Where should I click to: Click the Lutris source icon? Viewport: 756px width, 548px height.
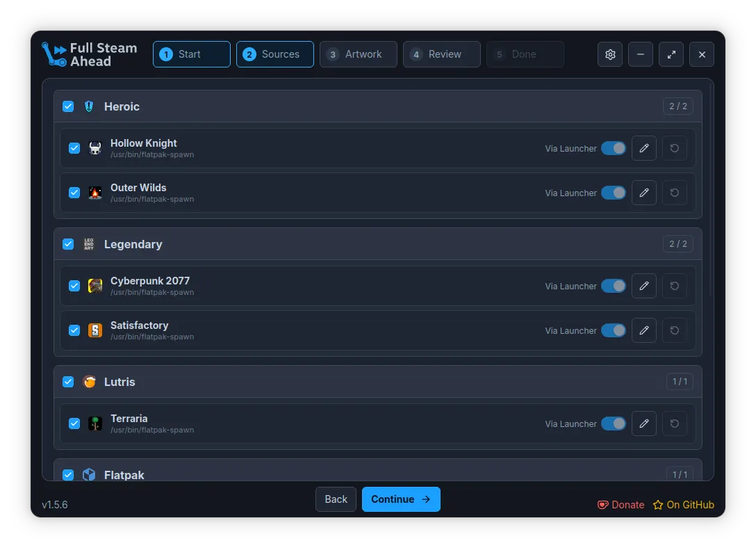click(89, 382)
